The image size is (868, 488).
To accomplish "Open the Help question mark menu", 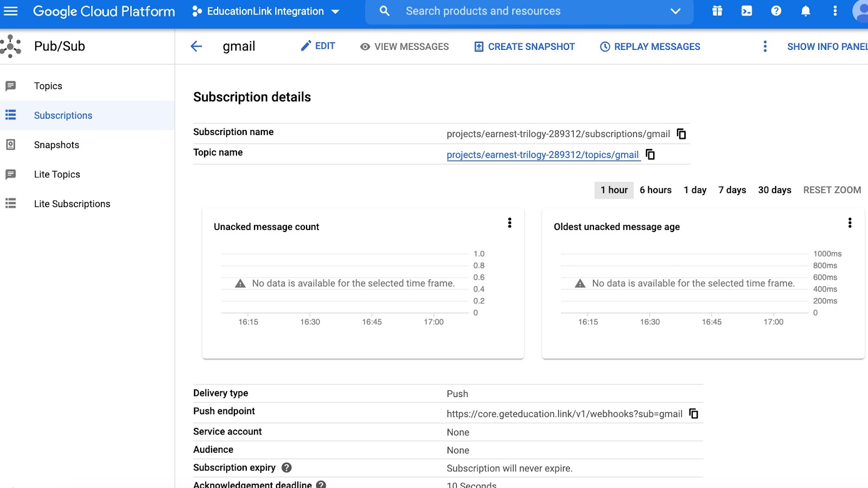I will (x=776, y=11).
